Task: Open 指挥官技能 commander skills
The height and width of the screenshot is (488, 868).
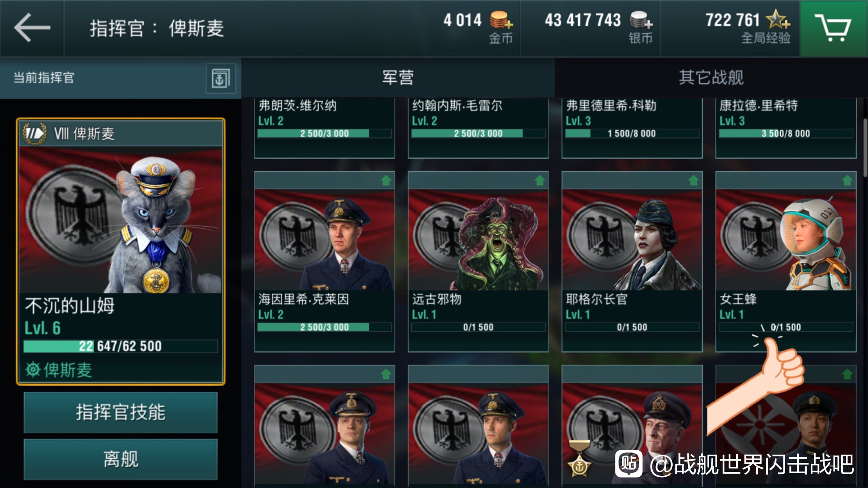Action: [x=121, y=413]
